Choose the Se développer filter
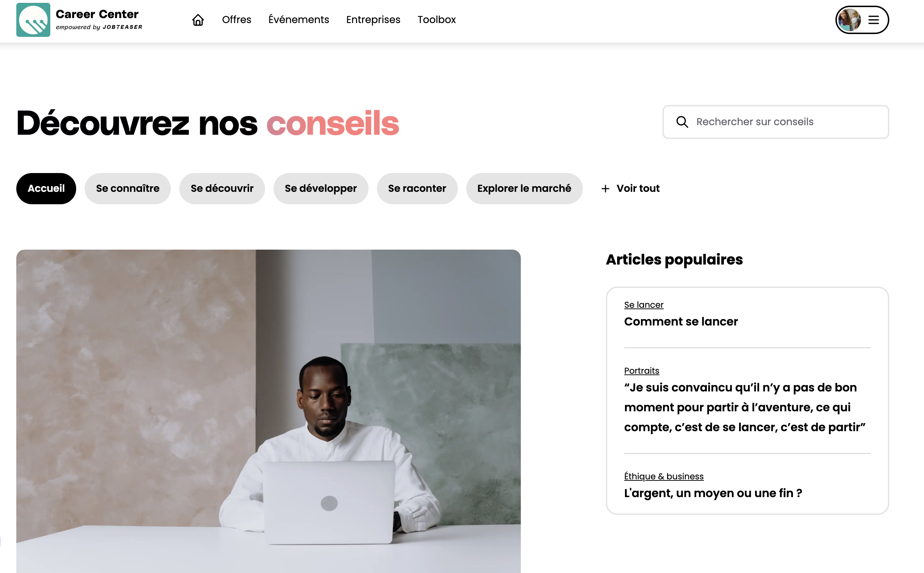 320,188
